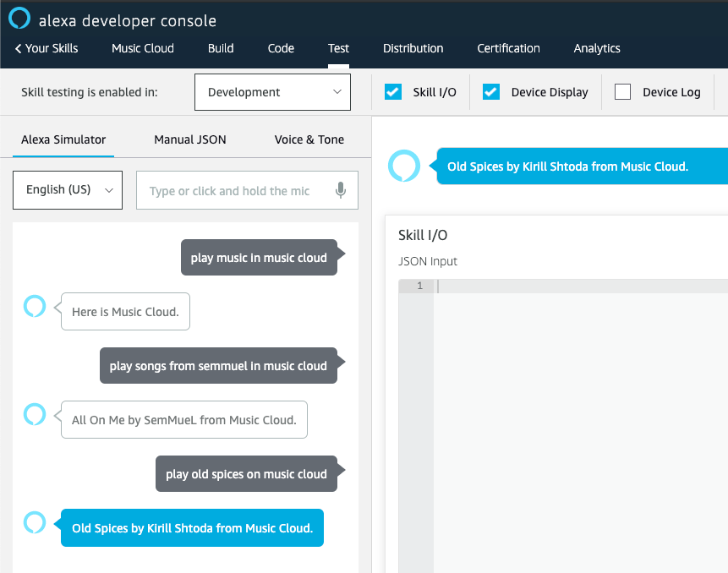The image size is (728, 573).
Task: Click the 'JSON Input' label
Action: 428,261
